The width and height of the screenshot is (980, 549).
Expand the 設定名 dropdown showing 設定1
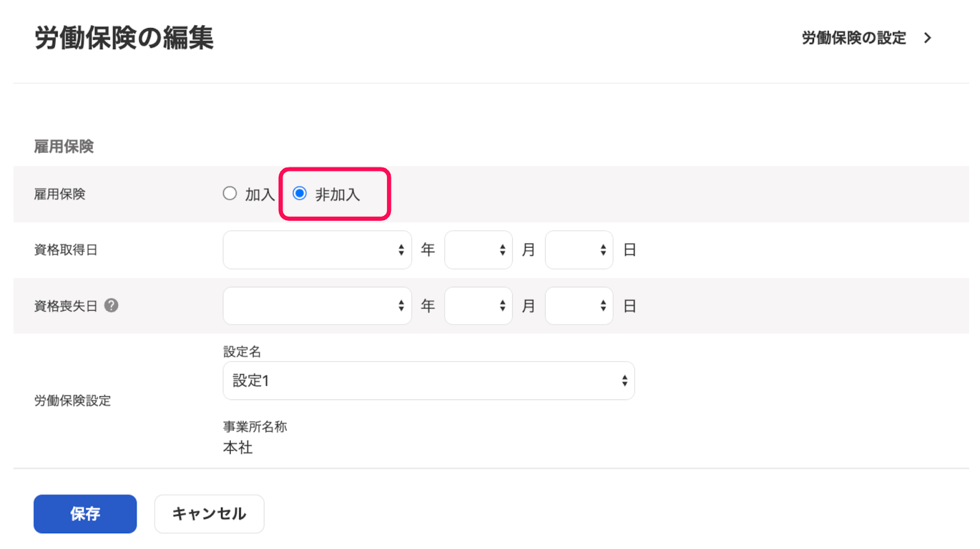coord(428,381)
